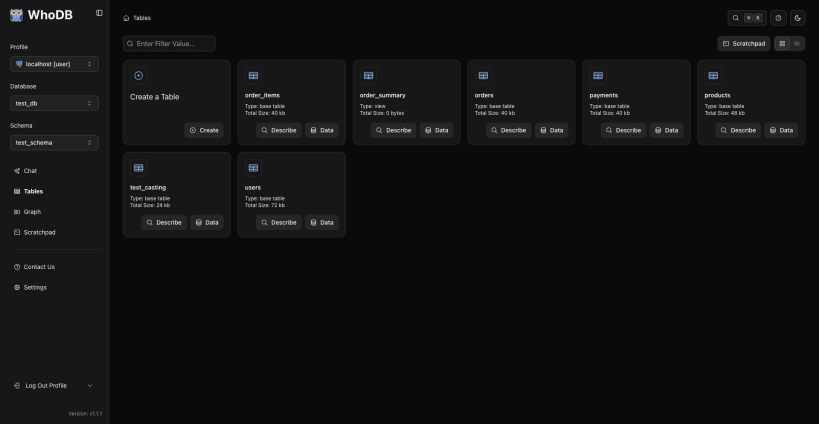
Task: Click the home icon in breadcrumb
Action: coord(126,18)
